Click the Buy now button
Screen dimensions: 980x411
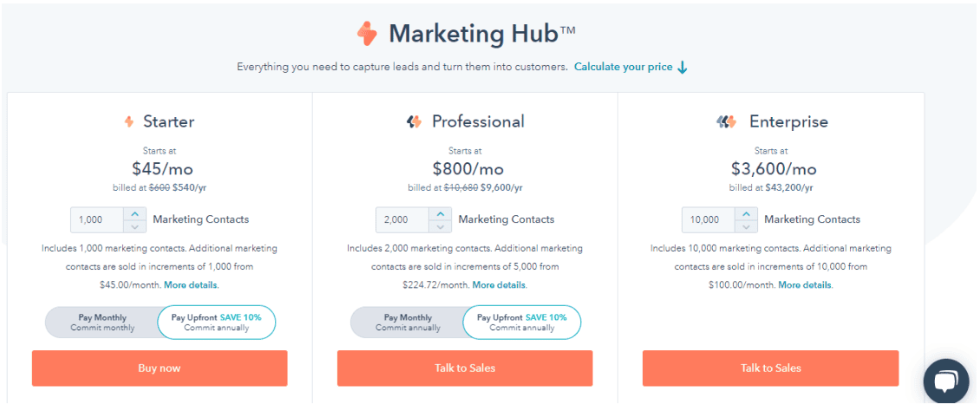[160, 368]
